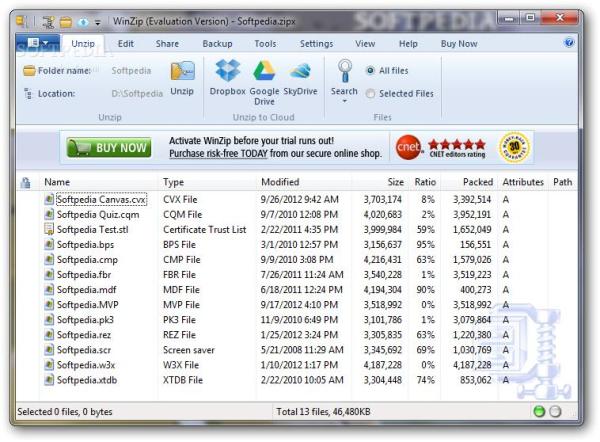600x442 pixels.
Task: Click quick access blue cloud icon
Action: tap(83, 22)
